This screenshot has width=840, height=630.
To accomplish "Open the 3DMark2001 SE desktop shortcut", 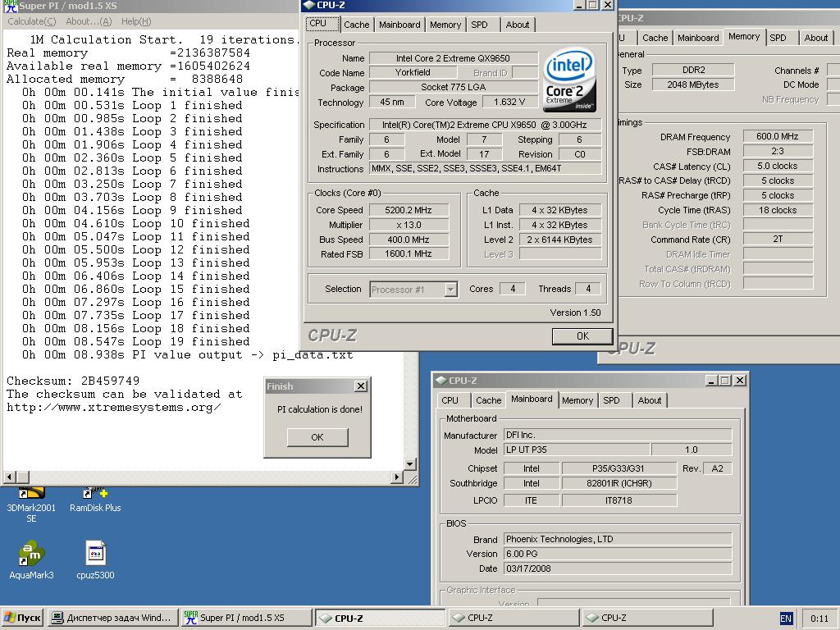I will click(x=31, y=504).
